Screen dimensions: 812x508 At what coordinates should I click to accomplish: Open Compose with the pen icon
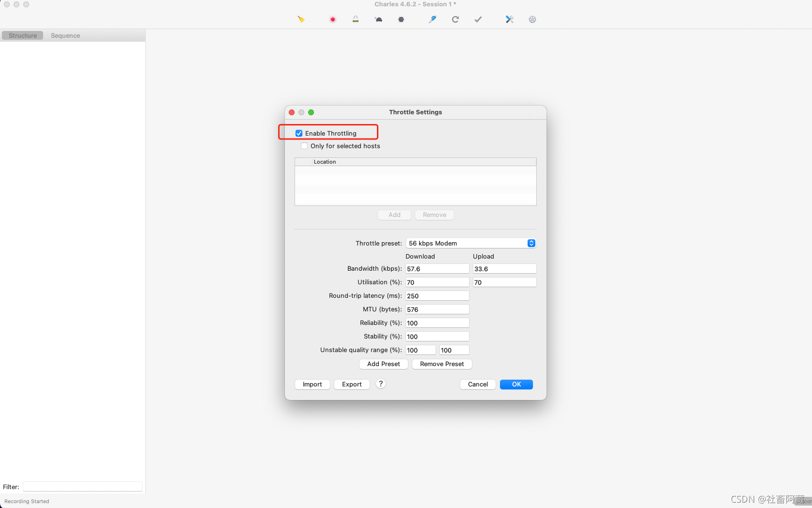[x=433, y=19]
